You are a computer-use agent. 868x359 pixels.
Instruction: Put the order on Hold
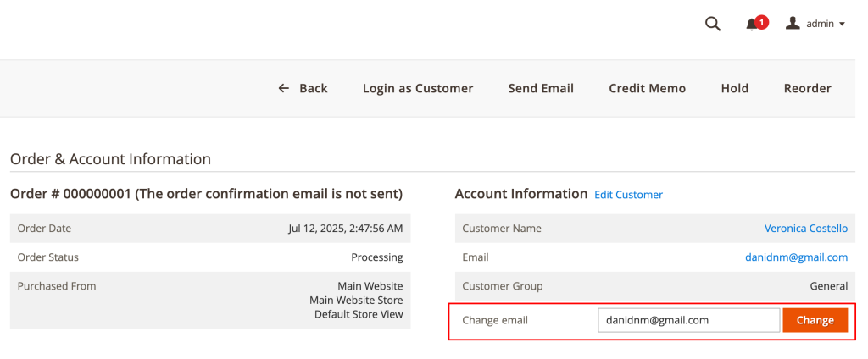click(734, 88)
